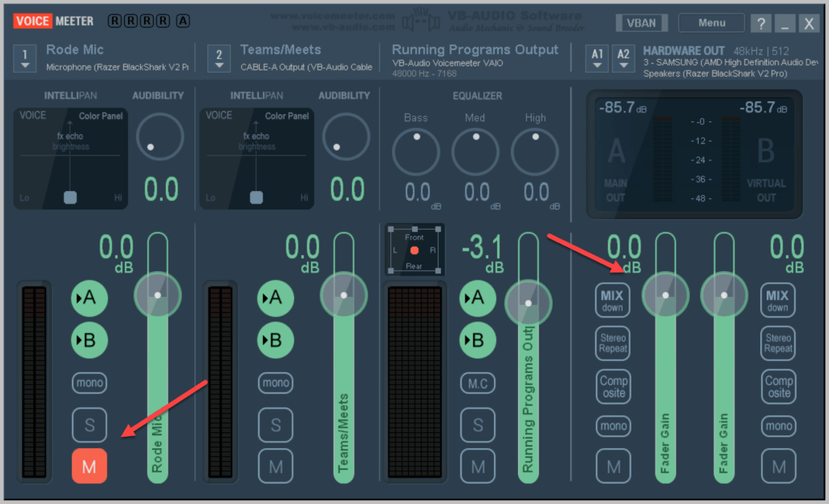Toggle Composite on virtual out B
Image resolution: width=829 pixels, height=504 pixels.
[779, 387]
